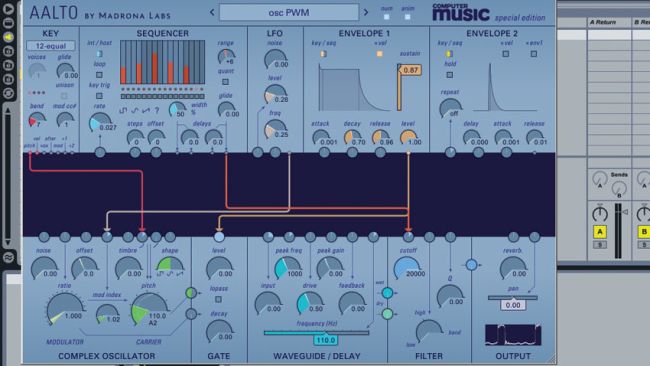Click the pan value field showing 0.00
Image resolution: width=650 pixels, height=366 pixels.
pos(513,305)
